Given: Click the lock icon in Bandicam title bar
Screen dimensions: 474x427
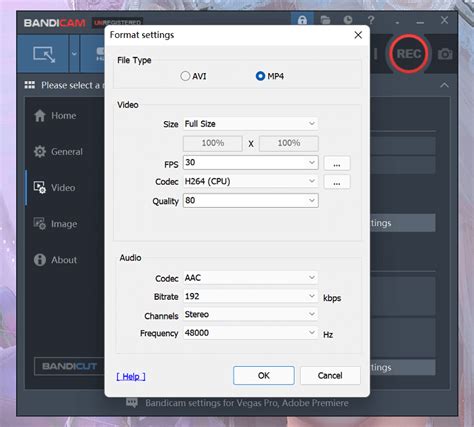Looking at the screenshot, I should (x=302, y=20).
